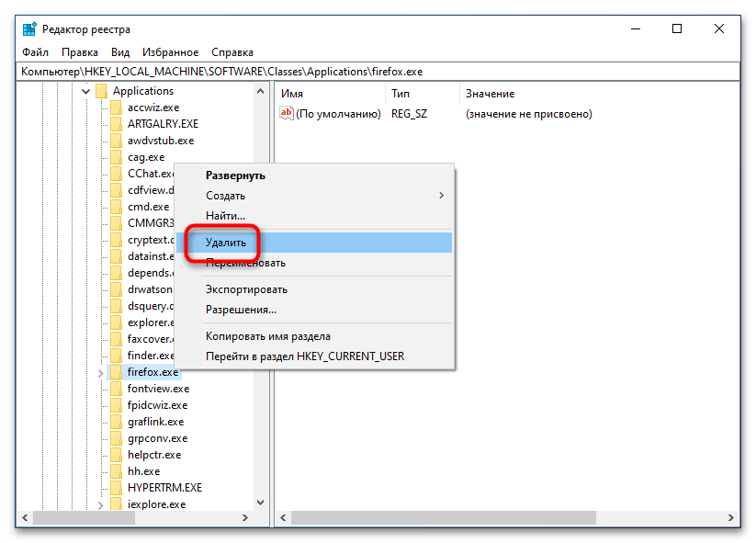Choose Удалить in the context menu
The height and width of the screenshot is (543, 756).
pos(226,243)
